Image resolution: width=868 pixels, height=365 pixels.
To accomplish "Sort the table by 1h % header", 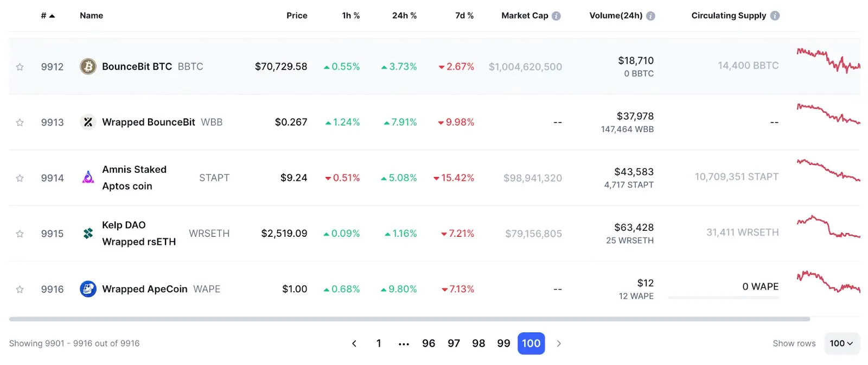I will pyautogui.click(x=350, y=16).
